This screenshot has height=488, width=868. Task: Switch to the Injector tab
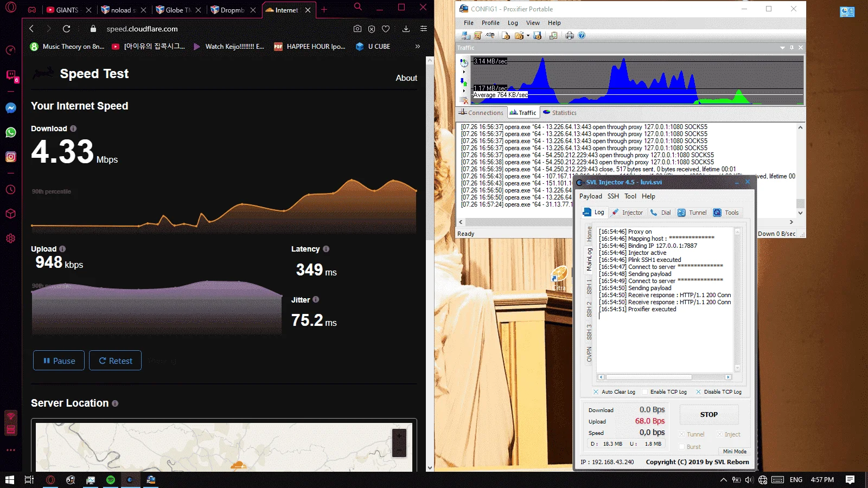pyautogui.click(x=627, y=213)
